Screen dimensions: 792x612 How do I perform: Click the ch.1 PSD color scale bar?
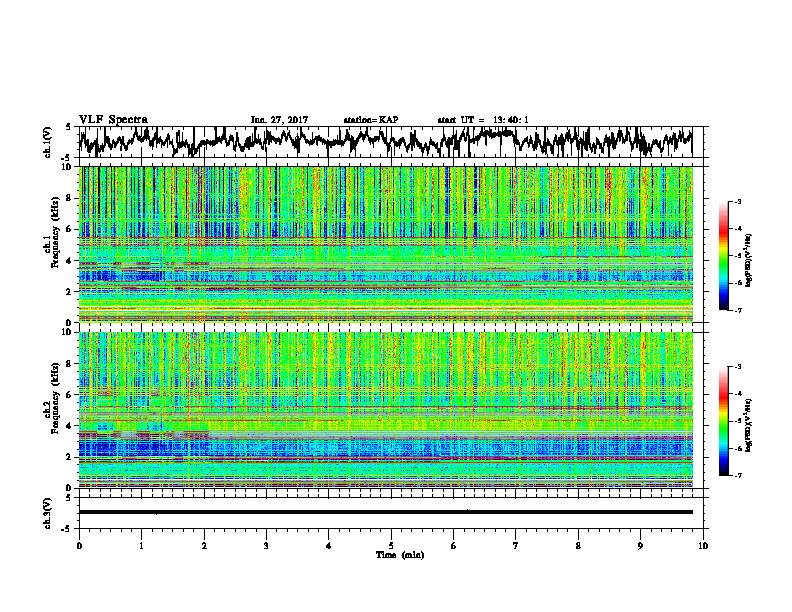click(724, 256)
